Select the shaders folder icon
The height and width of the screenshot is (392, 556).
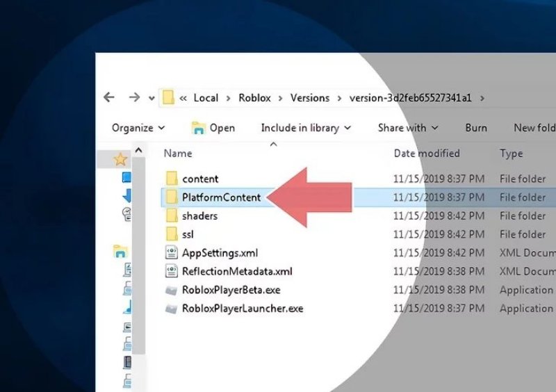click(x=172, y=215)
